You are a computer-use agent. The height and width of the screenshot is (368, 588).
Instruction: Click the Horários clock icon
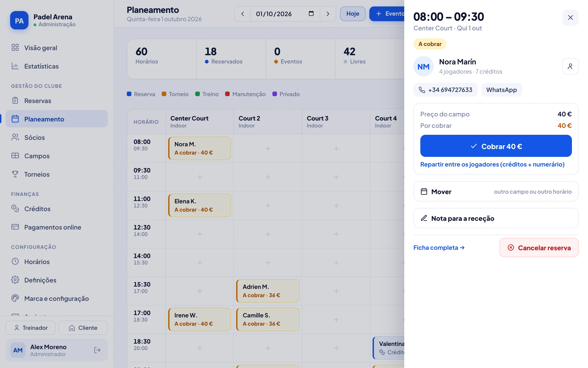(15, 262)
